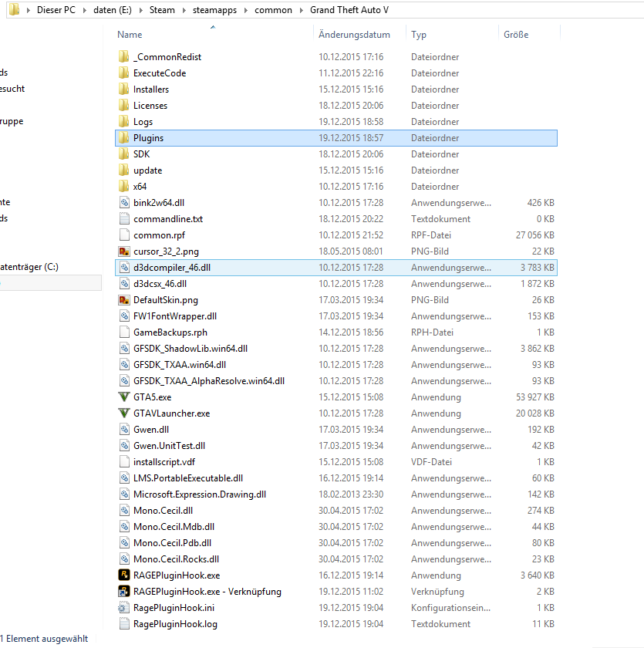Screen dimensions: 644x648
Task: Click the common.rpf blank file icon
Action: pos(124,235)
